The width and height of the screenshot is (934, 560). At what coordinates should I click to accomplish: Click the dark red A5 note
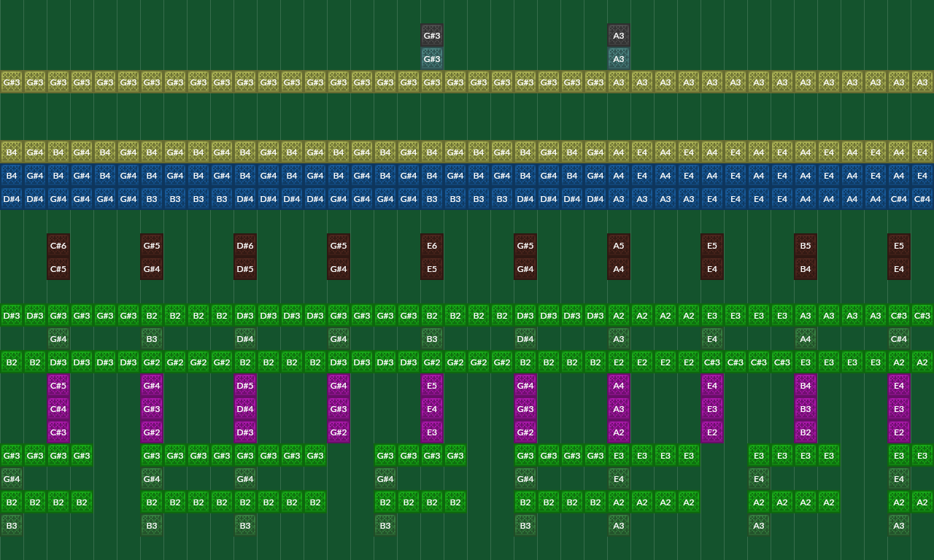(x=619, y=246)
